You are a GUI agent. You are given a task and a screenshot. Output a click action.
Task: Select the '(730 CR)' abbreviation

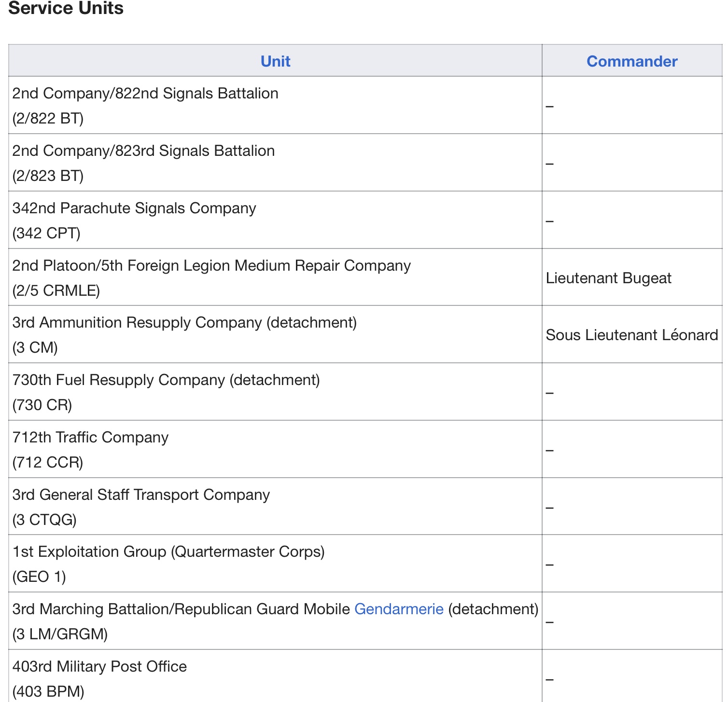pos(42,405)
